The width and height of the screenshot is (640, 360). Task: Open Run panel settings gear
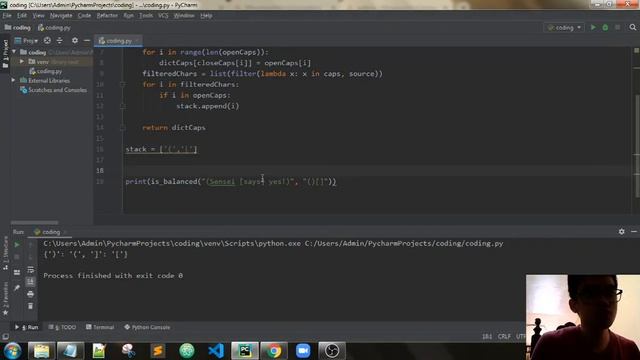[x=621, y=231]
